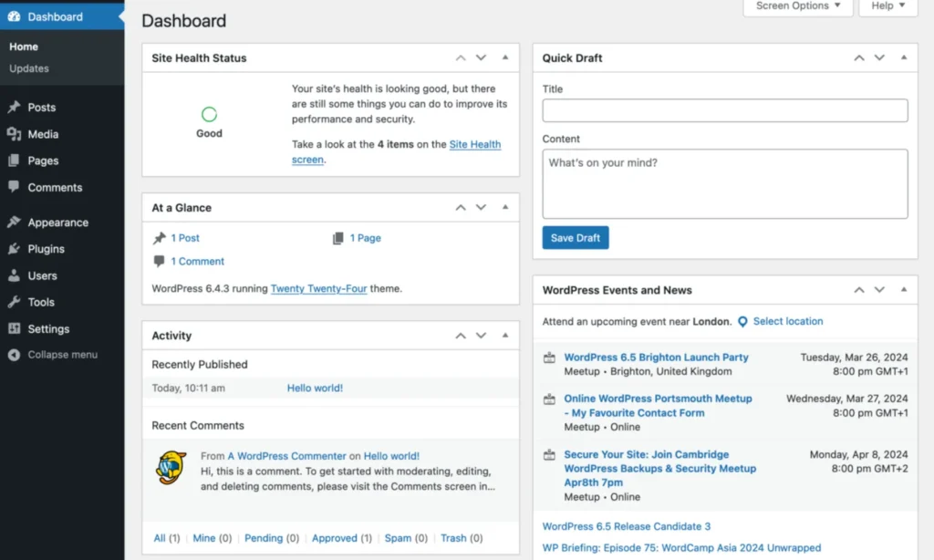Open the Media library icon

[x=14, y=134]
